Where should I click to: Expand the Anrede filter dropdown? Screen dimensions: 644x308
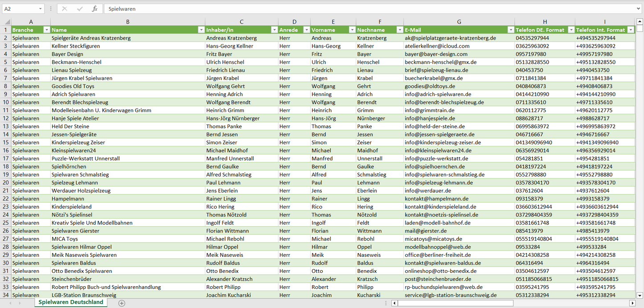pos(306,30)
